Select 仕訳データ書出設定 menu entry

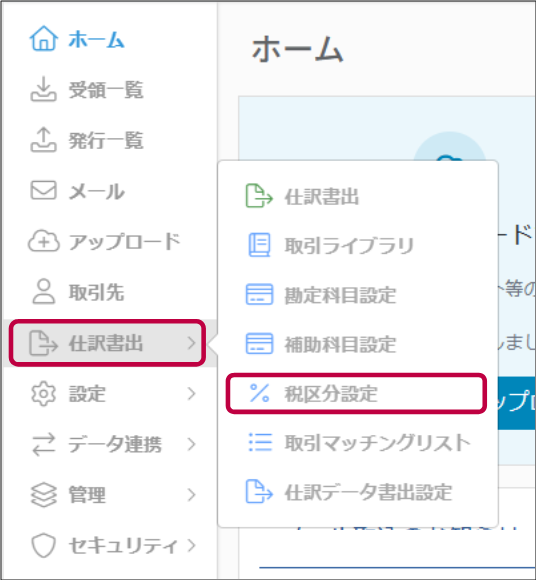(x=358, y=492)
